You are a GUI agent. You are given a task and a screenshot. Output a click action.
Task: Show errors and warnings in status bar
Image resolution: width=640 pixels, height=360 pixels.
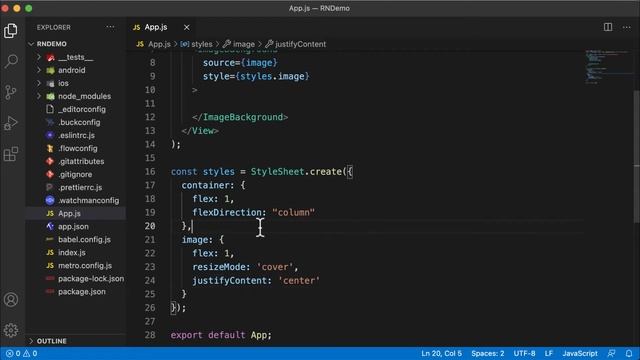pyautogui.click(x=22, y=353)
